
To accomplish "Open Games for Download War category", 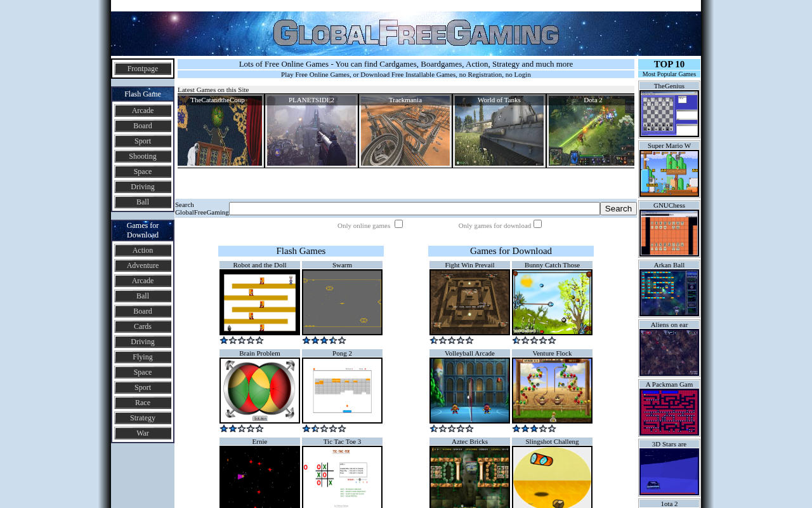I will [x=143, y=433].
